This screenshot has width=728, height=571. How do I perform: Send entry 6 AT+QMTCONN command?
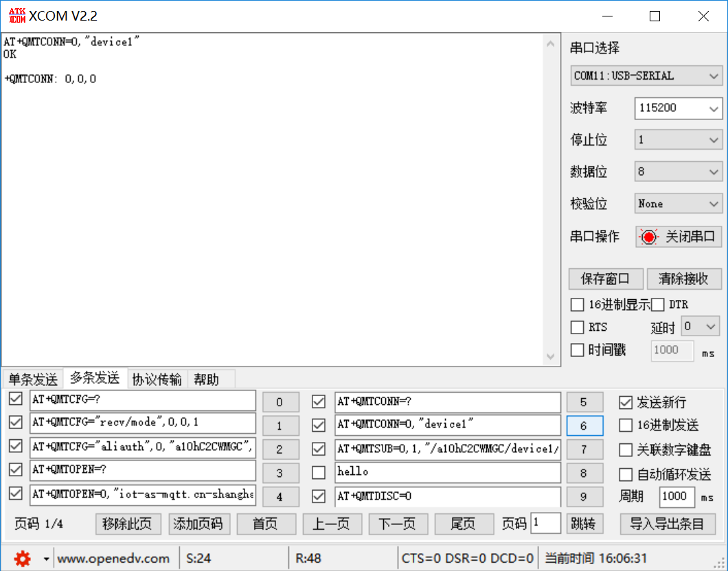click(584, 426)
